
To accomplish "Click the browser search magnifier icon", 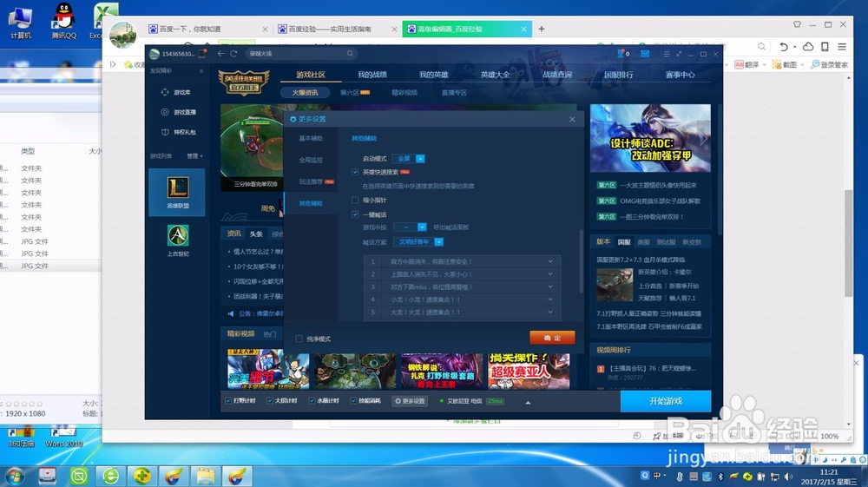I will [x=762, y=47].
